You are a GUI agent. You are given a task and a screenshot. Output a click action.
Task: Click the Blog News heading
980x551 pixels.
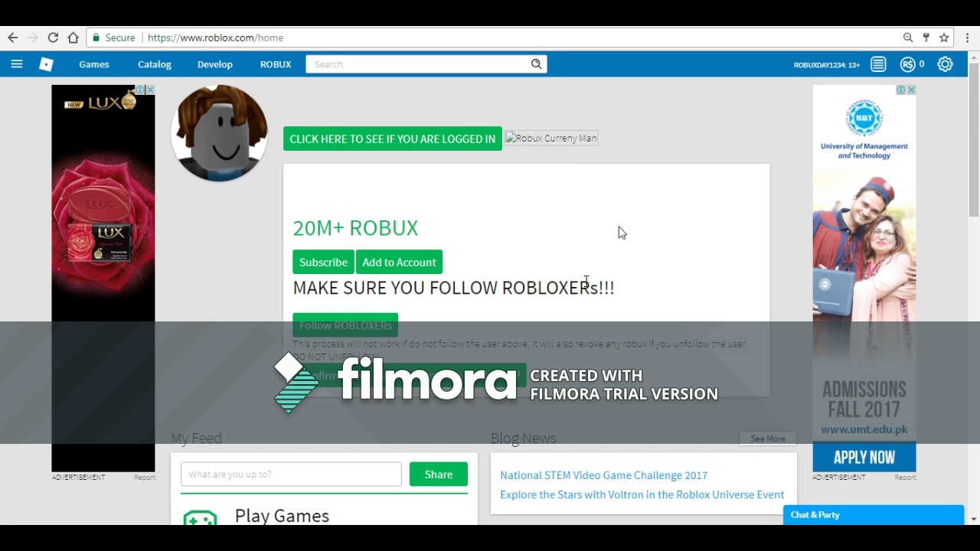pyautogui.click(x=524, y=439)
